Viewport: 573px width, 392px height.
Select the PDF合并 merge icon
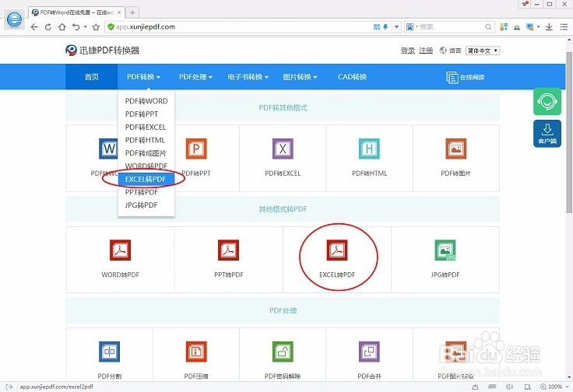tap(369, 352)
